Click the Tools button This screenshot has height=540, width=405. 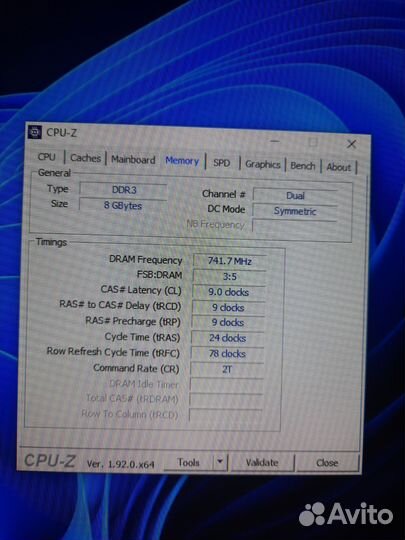pos(188,463)
